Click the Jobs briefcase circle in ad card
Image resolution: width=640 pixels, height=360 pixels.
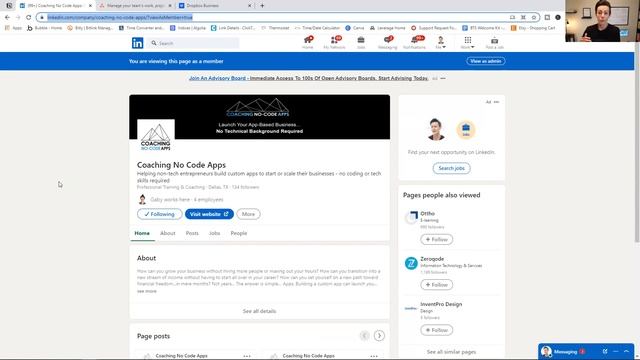pyautogui.click(x=466, y=130)
